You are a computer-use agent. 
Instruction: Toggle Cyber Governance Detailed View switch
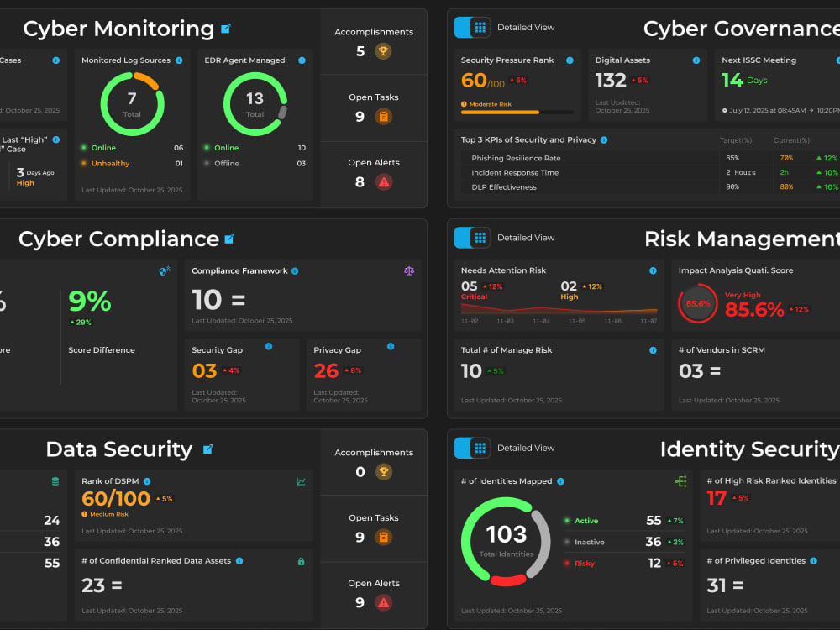[x=472, y=28]
